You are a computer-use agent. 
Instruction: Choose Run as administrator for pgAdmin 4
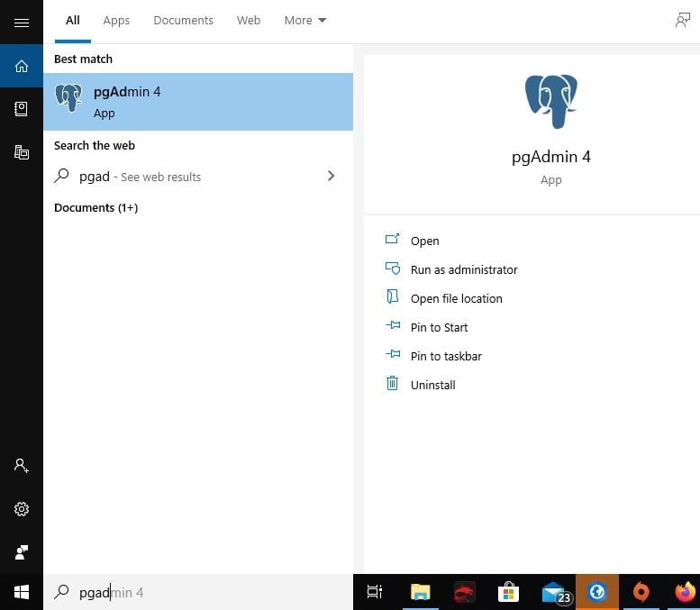(x=464, y=269)
